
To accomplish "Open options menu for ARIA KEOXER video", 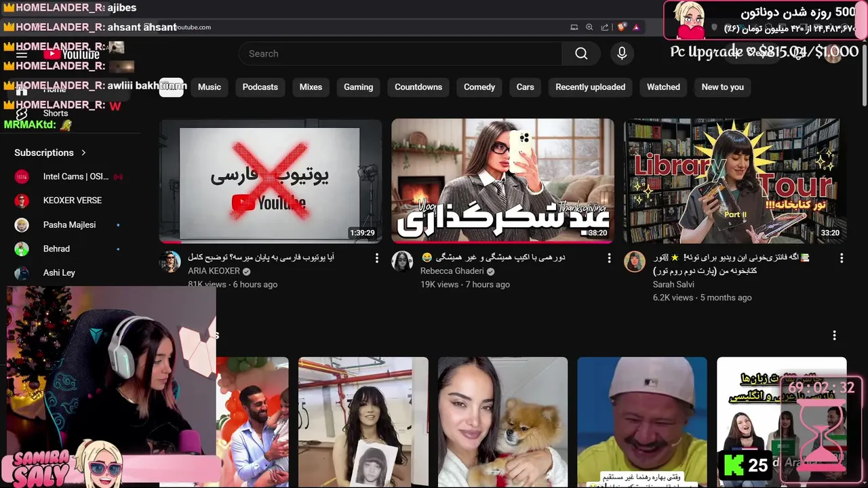I will (377, 258).
